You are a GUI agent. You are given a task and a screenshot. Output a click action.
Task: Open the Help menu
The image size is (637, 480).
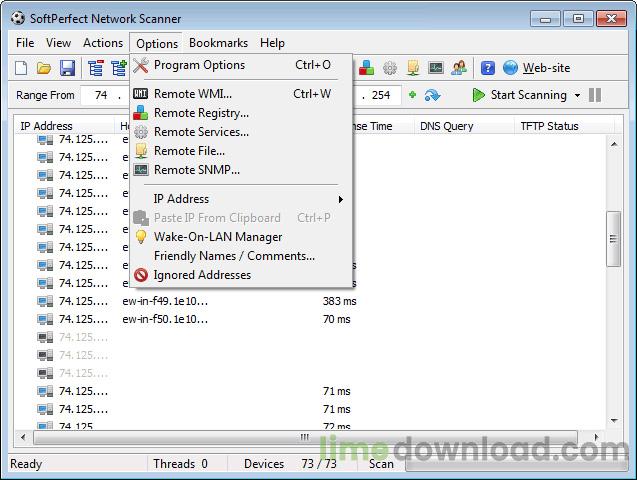tap(272, 43)
